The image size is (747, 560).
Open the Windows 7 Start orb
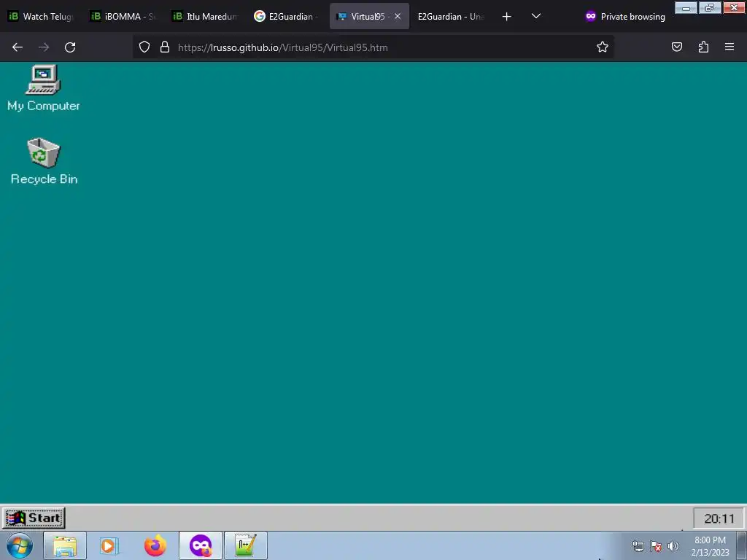[x=20, y=545]
